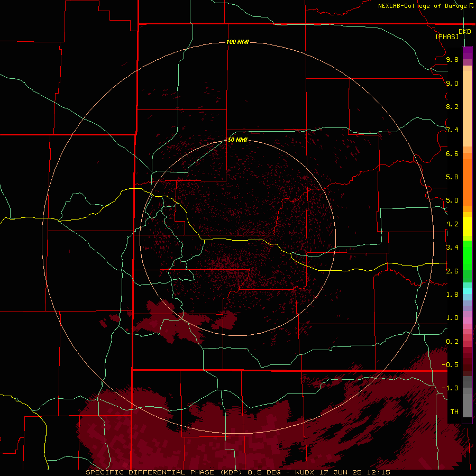Click the green segment of the color bar

(467, 255)
